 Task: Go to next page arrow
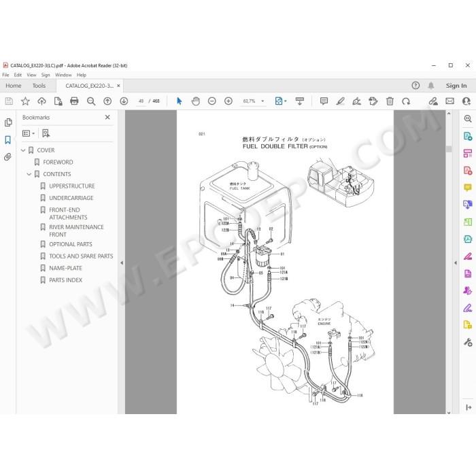[x=124, y=101]
